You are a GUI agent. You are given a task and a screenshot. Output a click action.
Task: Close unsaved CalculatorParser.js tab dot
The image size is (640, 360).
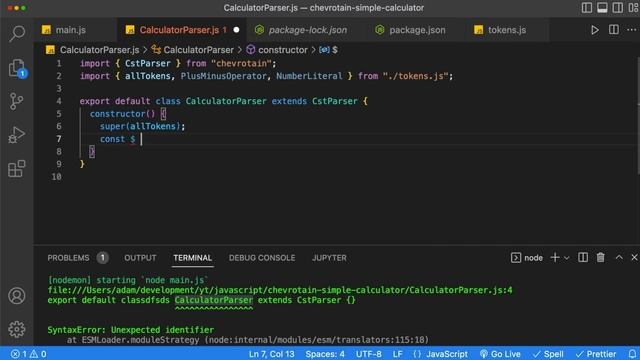pos(236,30)
